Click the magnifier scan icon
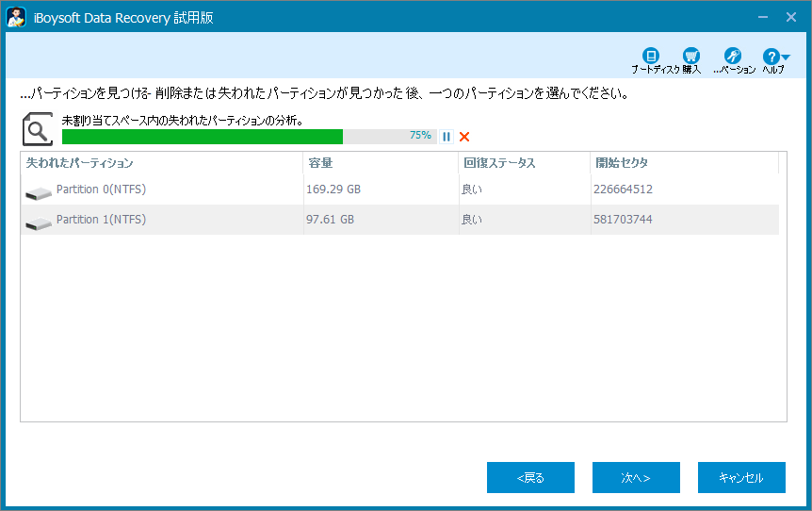This screenshot has height=511, width=812. pos(38,129)
